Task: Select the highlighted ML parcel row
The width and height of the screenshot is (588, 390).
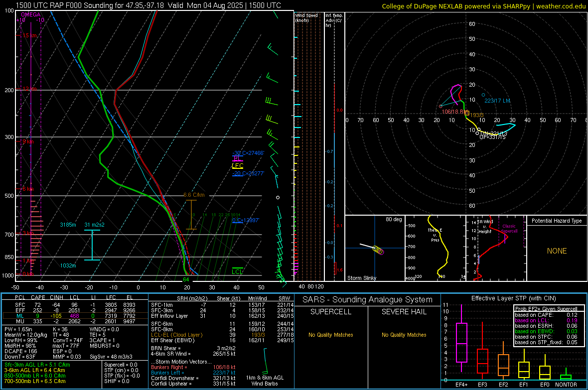Action: tap(75, 316)
